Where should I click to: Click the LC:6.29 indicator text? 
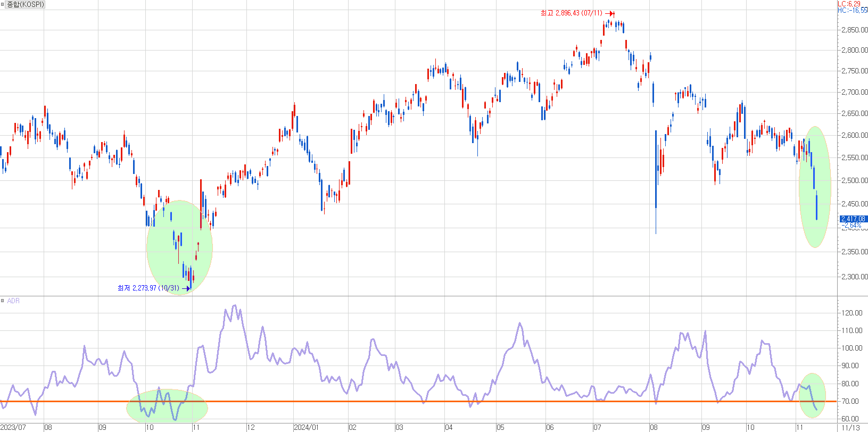(x=849, y=4)
